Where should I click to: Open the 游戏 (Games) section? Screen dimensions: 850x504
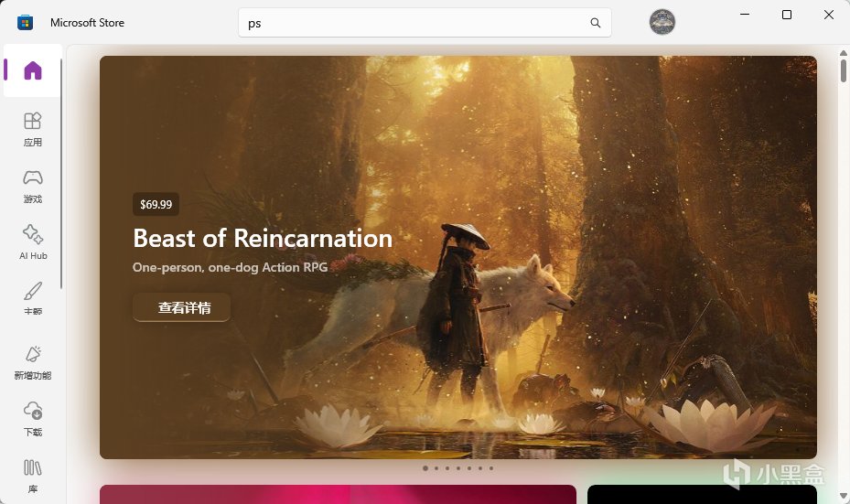coord(33,187)
